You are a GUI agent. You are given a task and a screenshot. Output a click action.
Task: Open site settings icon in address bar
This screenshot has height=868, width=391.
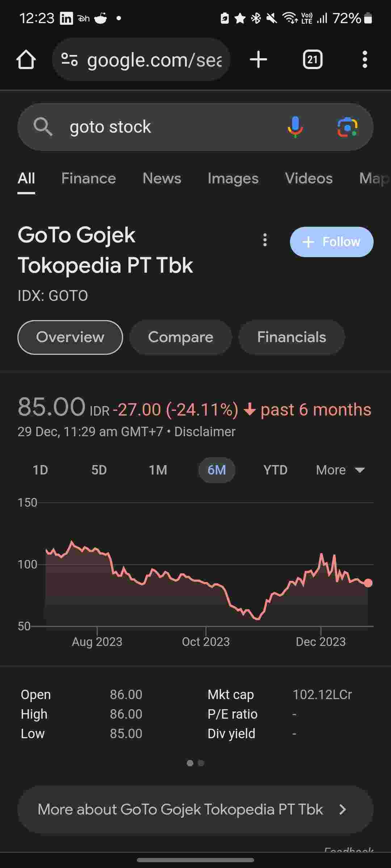coord(70,60)
